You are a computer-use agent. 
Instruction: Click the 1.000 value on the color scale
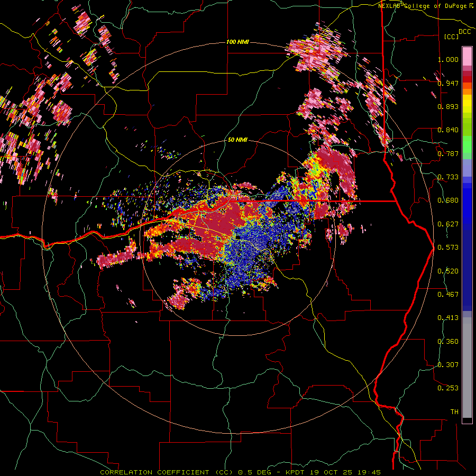[448, 59]
